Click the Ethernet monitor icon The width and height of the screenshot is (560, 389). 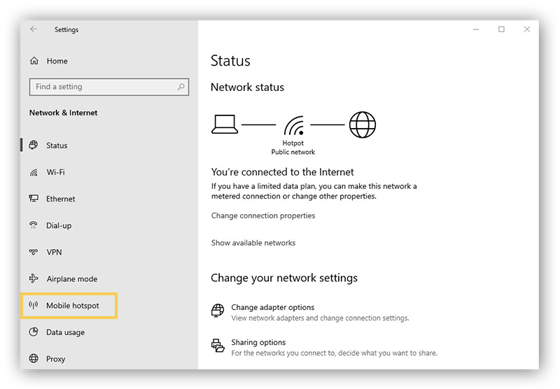click(34, 198)
